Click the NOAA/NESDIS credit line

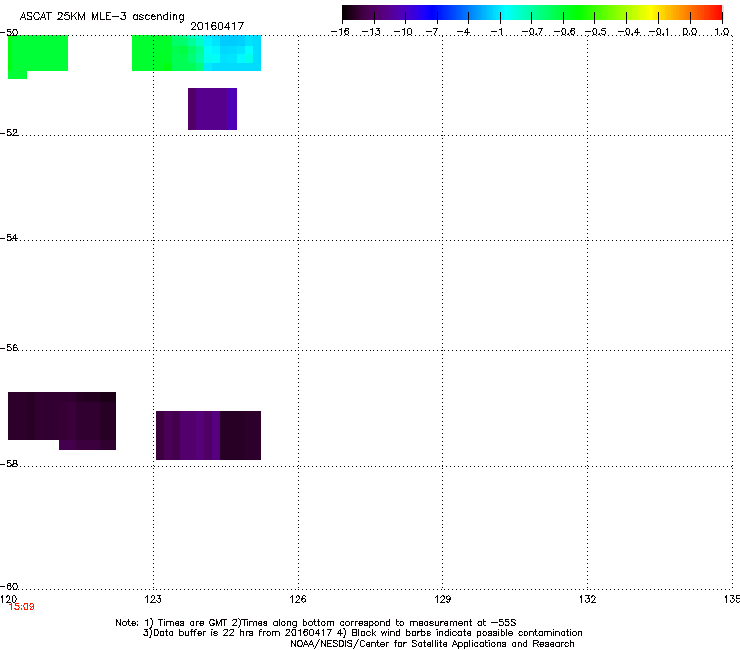coord(432,644)
